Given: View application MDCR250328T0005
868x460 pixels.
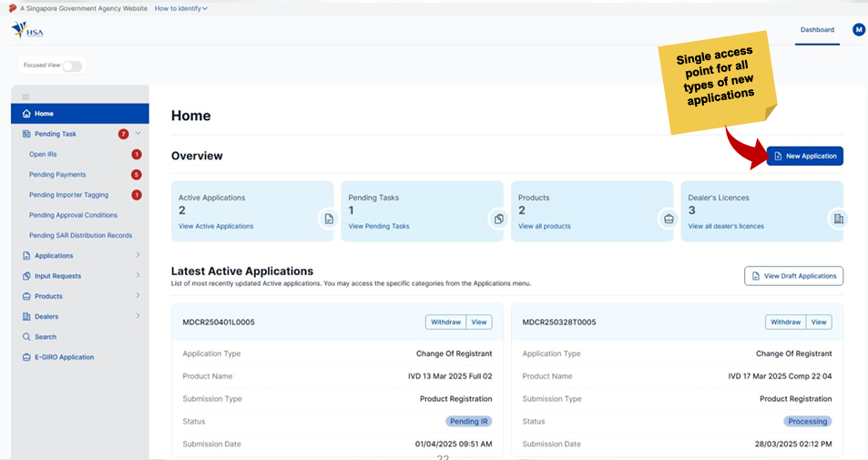Looking at the screenshot, I should [819, 322].
